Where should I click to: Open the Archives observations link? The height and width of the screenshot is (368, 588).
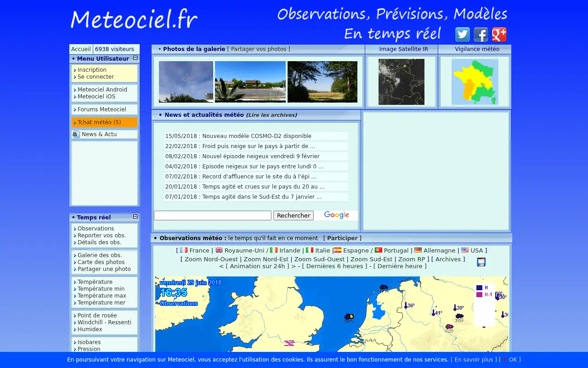click(448, 259)
